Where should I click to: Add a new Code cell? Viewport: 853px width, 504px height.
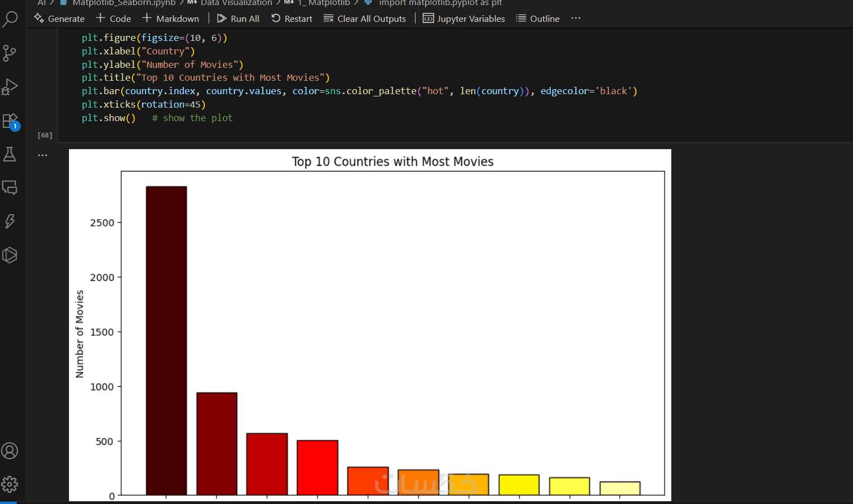coord(114,19)
